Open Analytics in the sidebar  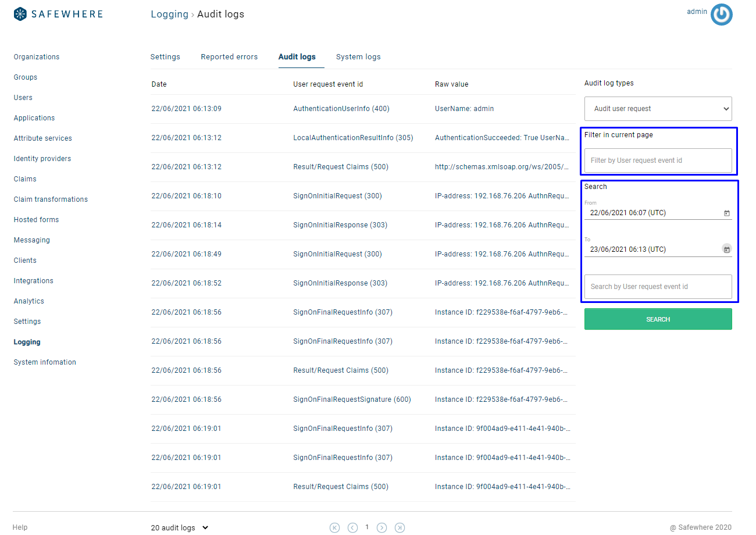[29, 301]
